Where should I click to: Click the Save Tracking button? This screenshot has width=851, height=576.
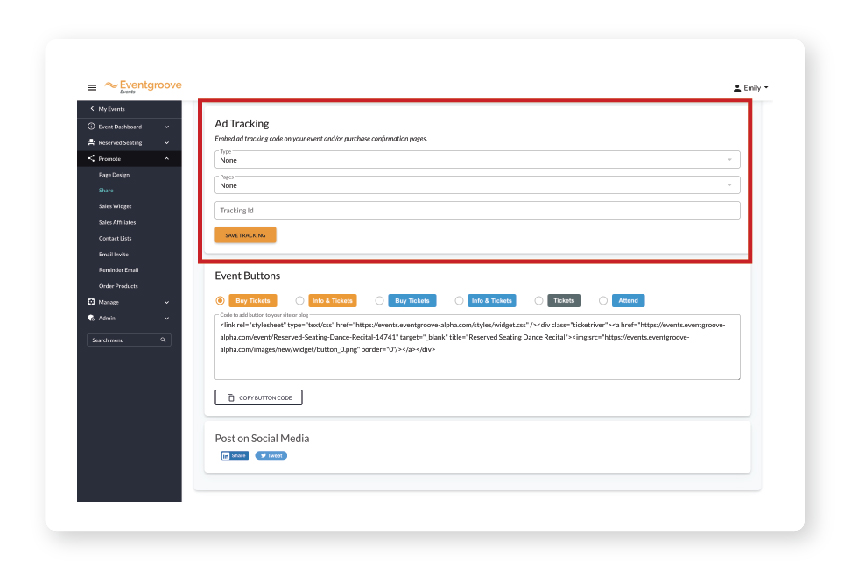pyautogui.click(x=245, y=235)
